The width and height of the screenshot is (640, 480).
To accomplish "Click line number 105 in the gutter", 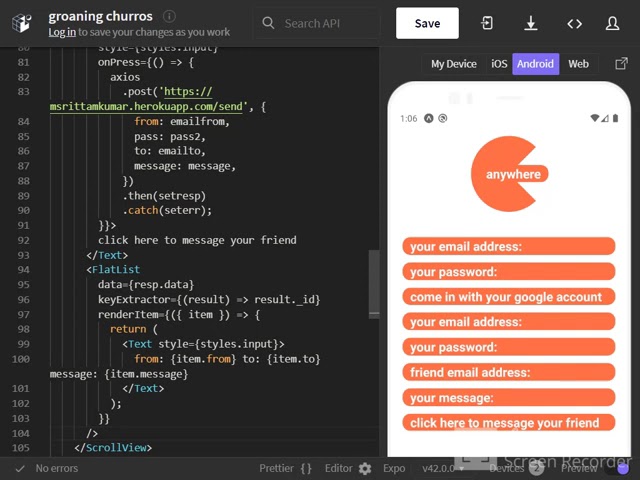I will [x=21, y=448].
